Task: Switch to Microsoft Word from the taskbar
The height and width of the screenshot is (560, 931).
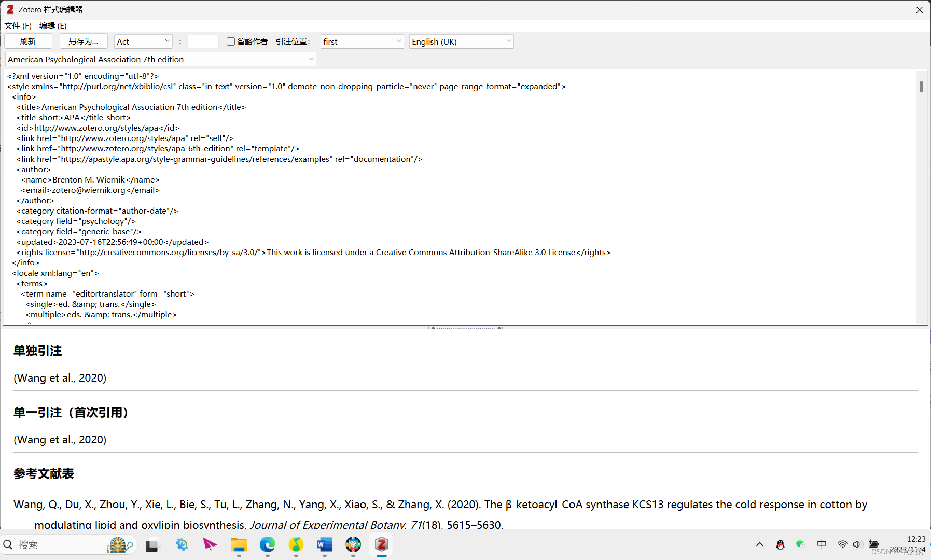Action: tap(324, 545)
